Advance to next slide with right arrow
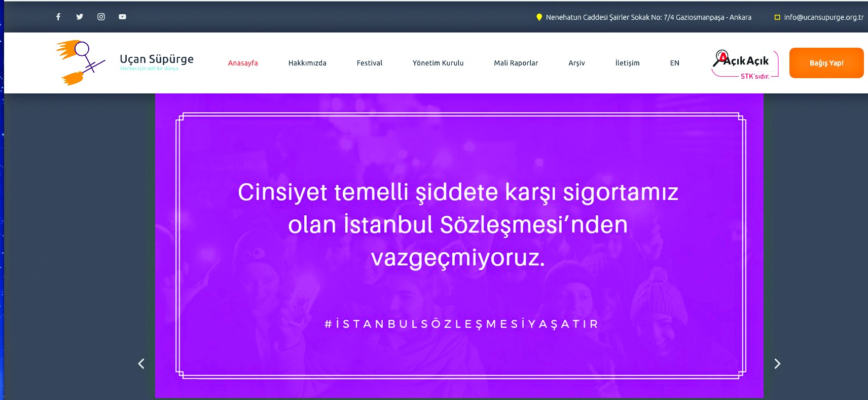 click(777, 363)
